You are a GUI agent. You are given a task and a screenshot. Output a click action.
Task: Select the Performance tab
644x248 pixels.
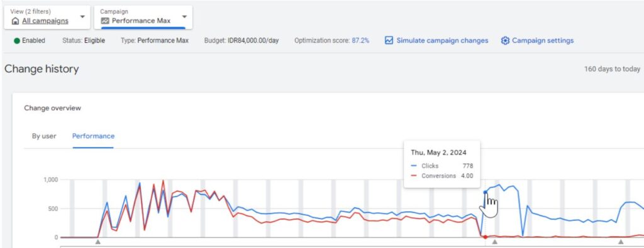click(x=93, y=136)
